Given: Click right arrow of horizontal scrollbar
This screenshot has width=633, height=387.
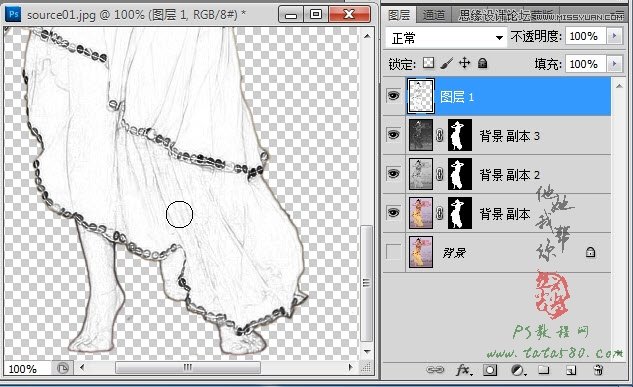Looking at the screenshot, I should pyautogui.click(x=350, y=367).
